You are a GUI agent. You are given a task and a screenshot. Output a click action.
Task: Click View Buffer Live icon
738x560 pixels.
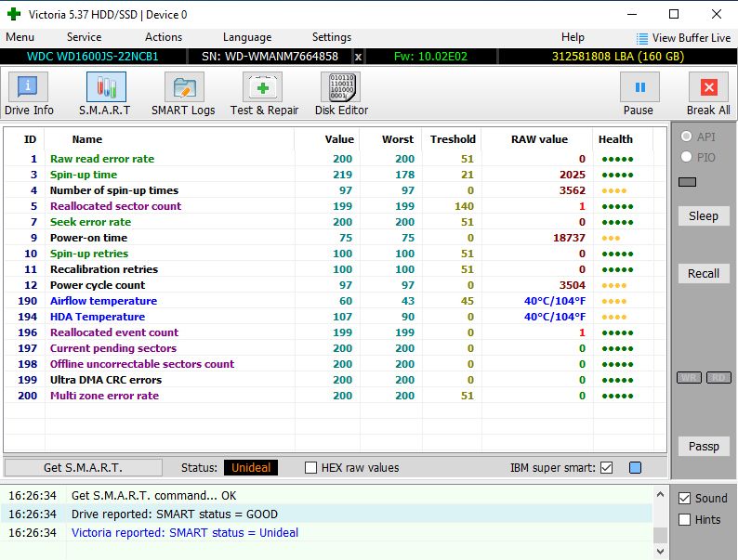(641, 38)
